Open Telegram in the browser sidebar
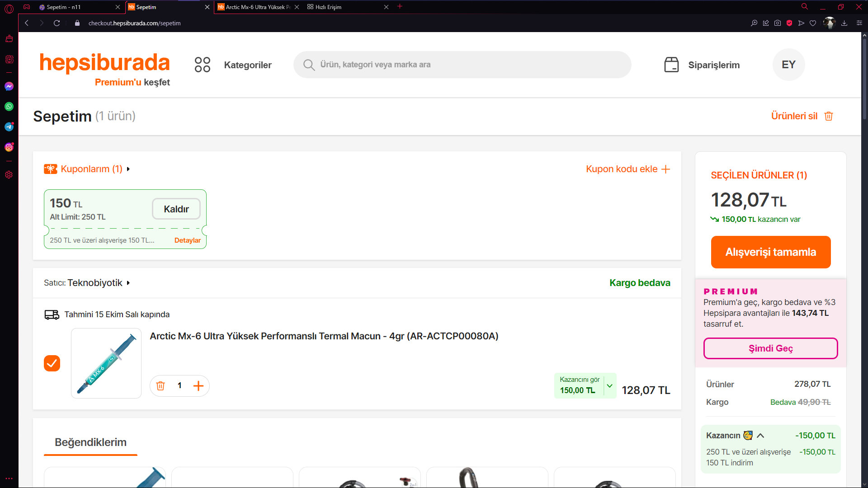Image resolution: width=868 pixels, height=488 pixels. click(9, 127)
